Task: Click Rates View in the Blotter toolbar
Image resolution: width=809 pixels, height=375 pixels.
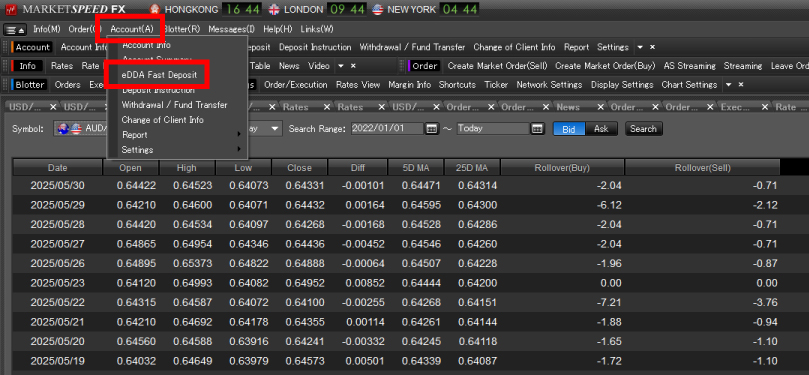Action: click(x=358, y=85)
